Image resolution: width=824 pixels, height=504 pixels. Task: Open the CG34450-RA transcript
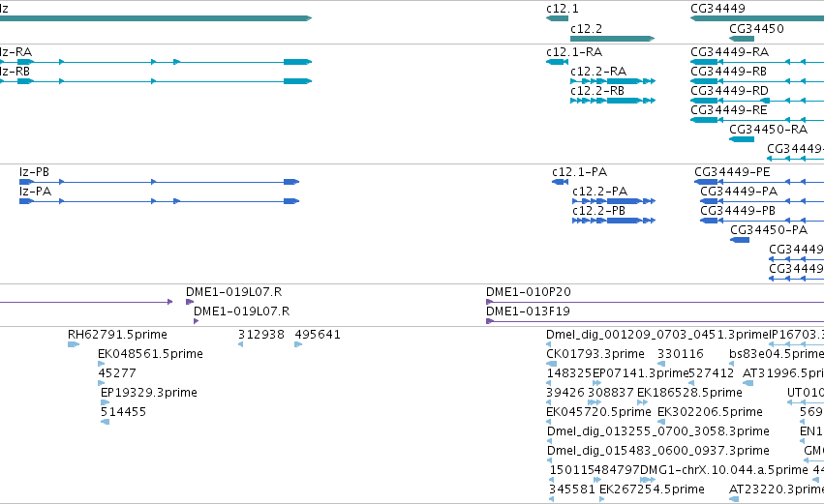point(742,139)
